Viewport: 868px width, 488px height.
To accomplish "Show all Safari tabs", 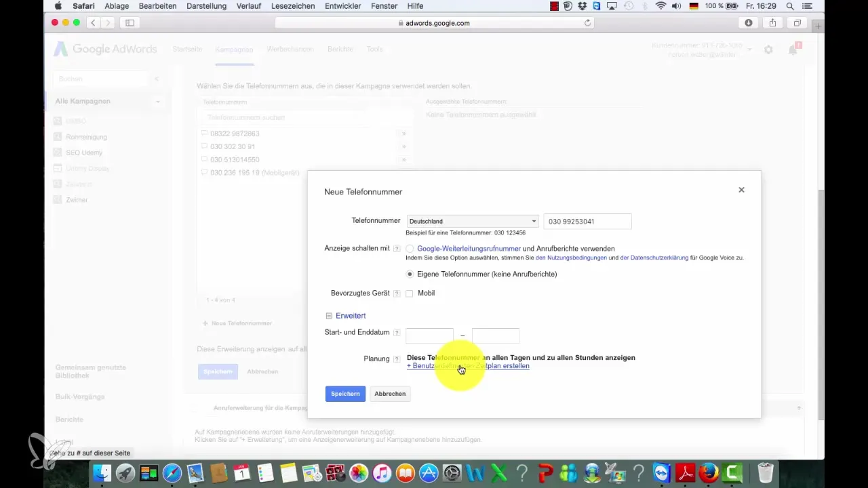I will tap(797, 23).
